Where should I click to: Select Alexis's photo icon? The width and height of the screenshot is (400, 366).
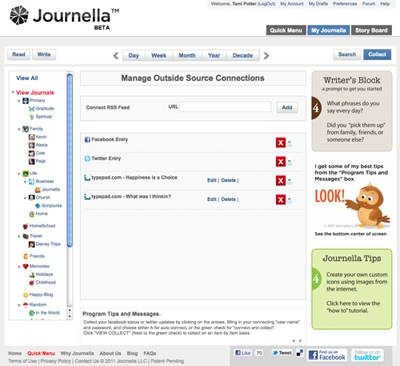tap(32, 145)
